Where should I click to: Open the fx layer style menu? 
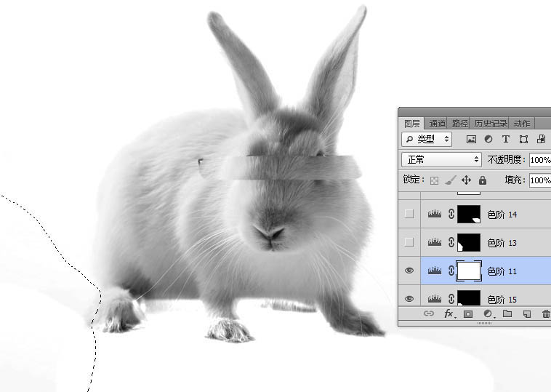[x=449, y=314]
